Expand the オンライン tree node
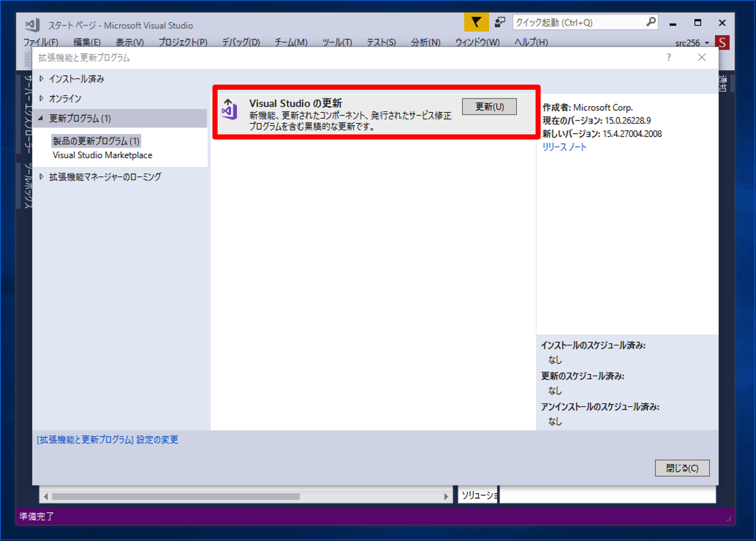756x541 pixels. [x=42, y=99]
